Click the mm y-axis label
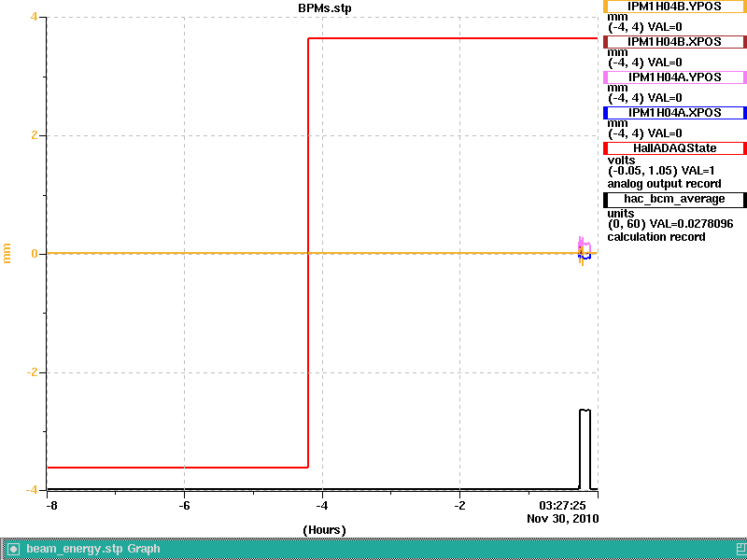The height and width of the screenshot is (560, 747). tap(7, 253)
